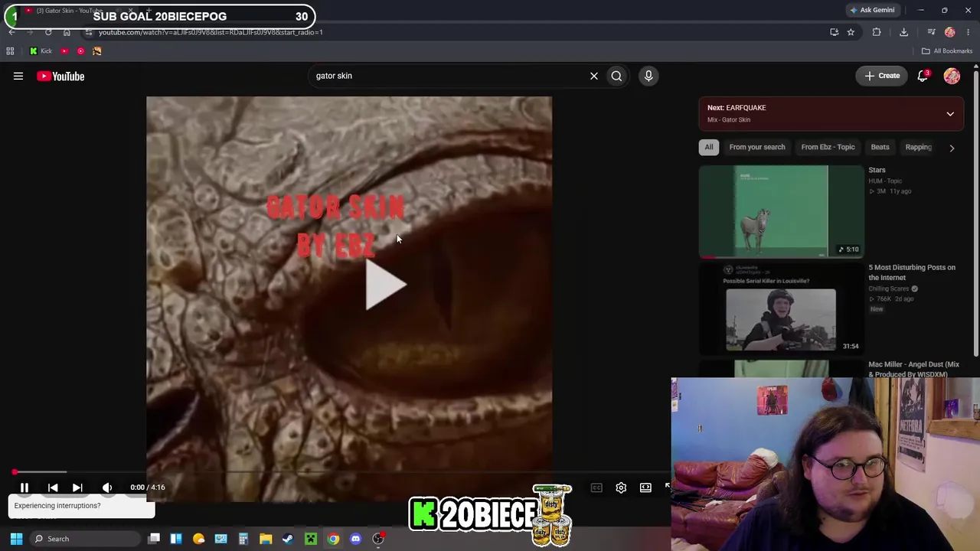
Task: Open the Windows Start menu
Action: [x=16, y=539]
